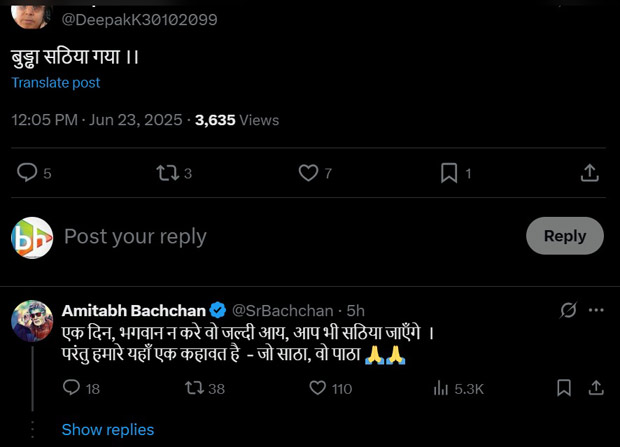Viewport: 620px width, 447px height.
Task: Open Amitabh Bachchan's profile picture
Action: point(32,321)
